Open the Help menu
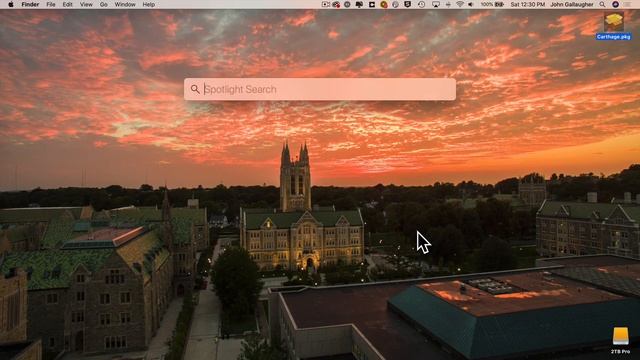Viewport: 640px width, 360px height. click(x=149, y=4)
